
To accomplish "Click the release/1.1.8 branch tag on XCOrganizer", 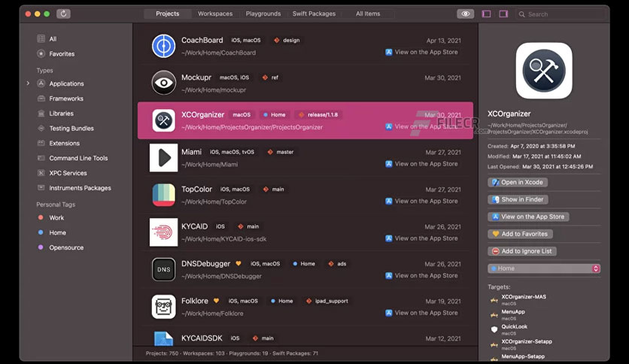I will 318,114.
